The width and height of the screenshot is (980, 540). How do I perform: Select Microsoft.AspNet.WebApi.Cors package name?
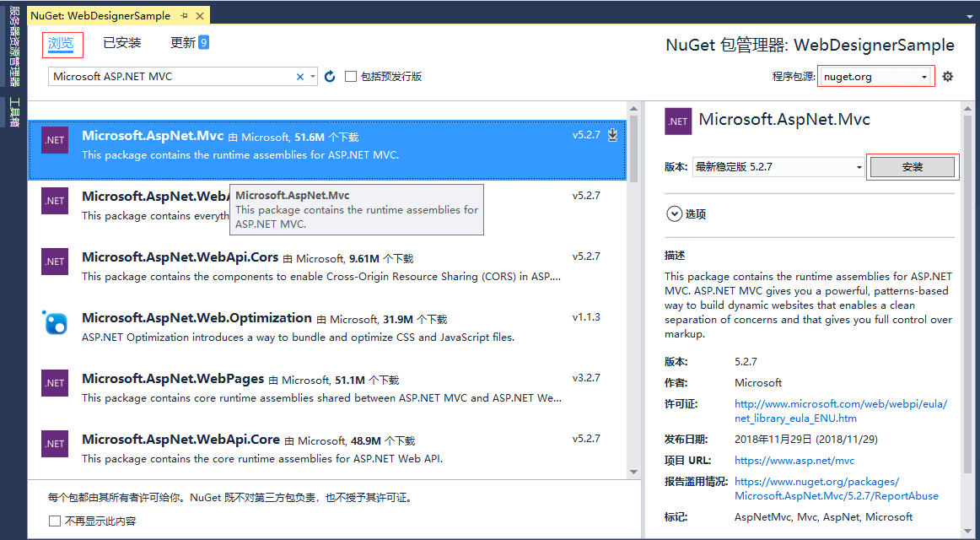tap(180, 256)
